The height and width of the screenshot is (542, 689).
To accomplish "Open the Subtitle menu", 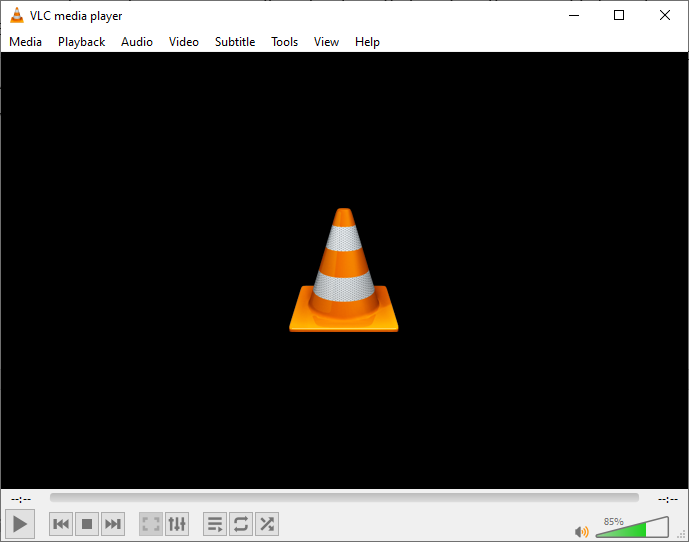I will (235, 42).
